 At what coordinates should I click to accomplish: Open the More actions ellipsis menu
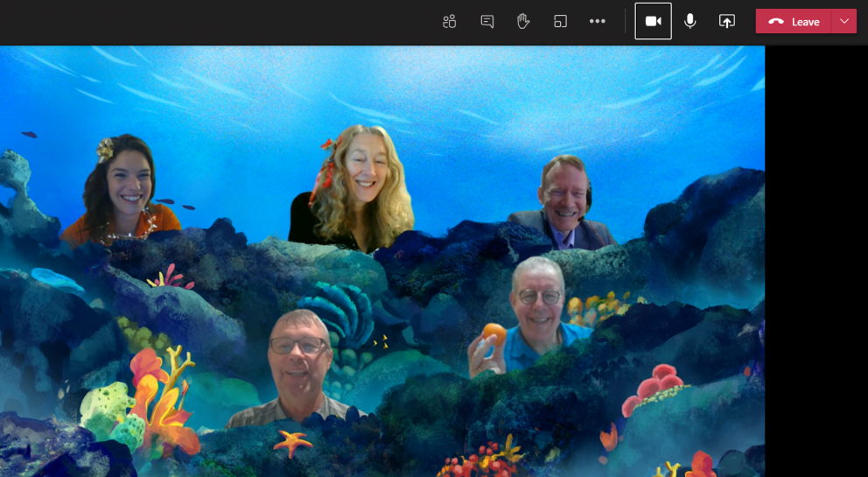[598, 21]
